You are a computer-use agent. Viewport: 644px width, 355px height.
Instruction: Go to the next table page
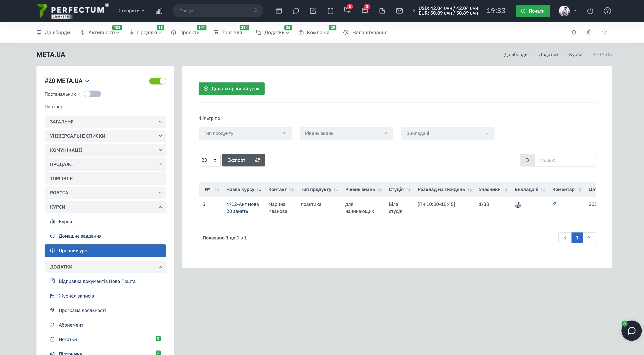589,238
